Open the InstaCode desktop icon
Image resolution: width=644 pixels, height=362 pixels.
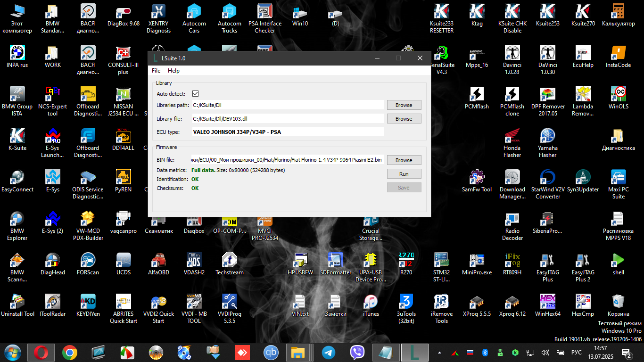point(619,58)
